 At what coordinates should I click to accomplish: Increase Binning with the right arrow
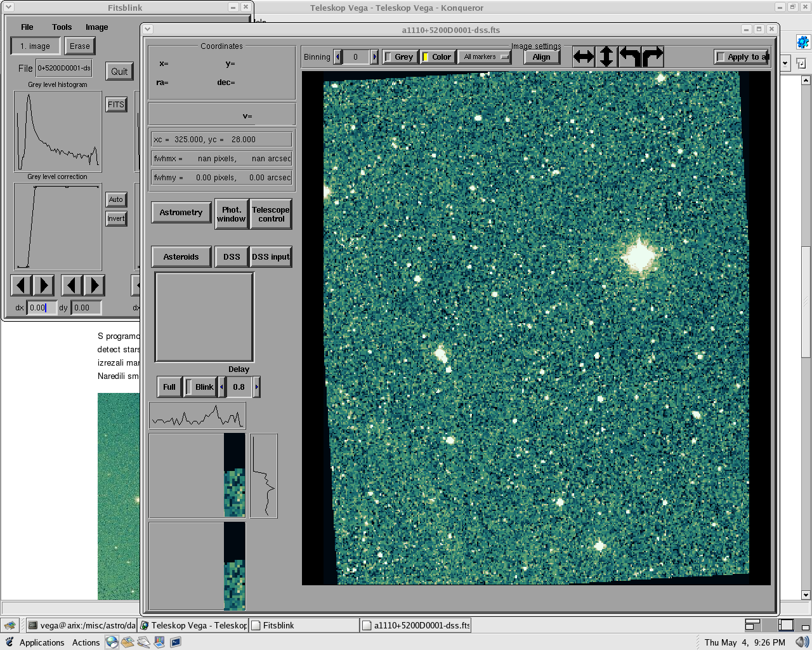[x=374, y=56]
